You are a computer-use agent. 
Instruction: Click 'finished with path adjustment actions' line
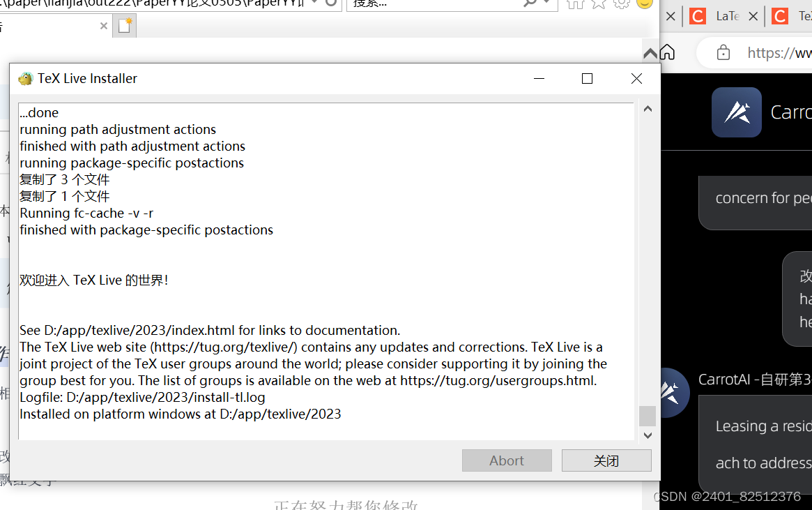point(132,146)
